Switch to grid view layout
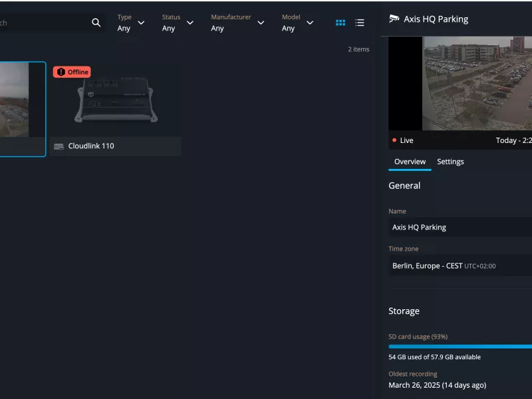This screenshot has height=399, width=532. [x=340, y=23]
